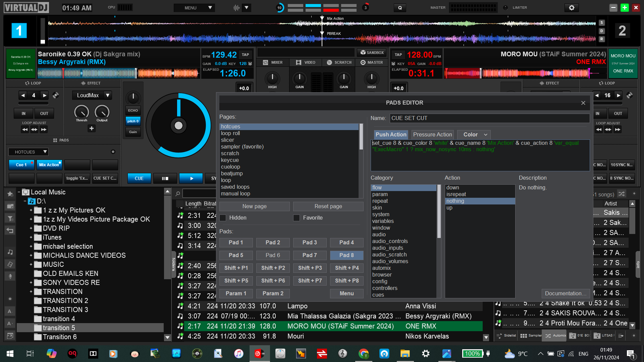Click the music note filter icon

pos(10,252)
